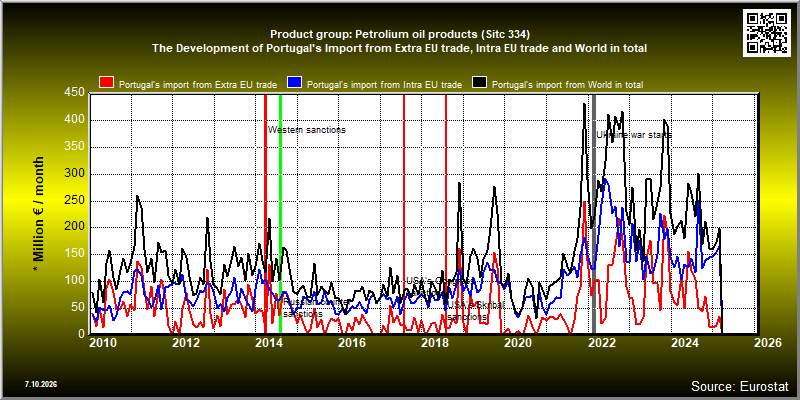Image resolution: width=800 pixels, height=400 pixels.
Task: Click the y-axis value 50
Action: pyautogui.click(x=79, y=307)
